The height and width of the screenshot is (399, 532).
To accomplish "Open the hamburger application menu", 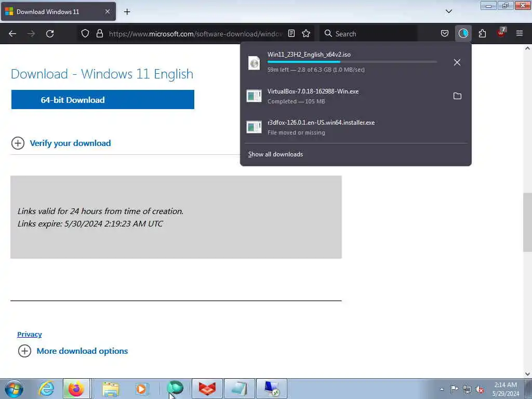I will [520, 33].
